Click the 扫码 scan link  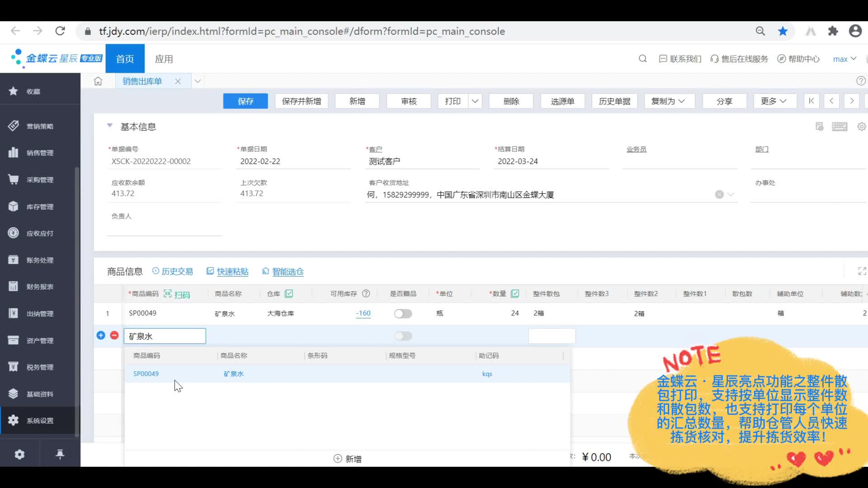pos(177,294)
